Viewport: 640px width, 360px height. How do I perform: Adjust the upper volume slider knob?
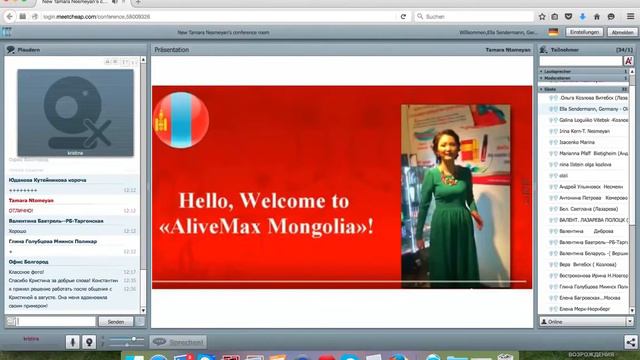coord(133,339)
